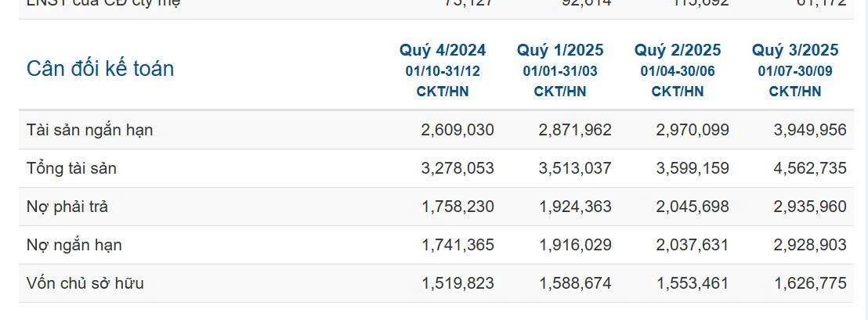Click liabilities value 2,045,698
The height and width of the screenshot is (320, 868).
(x=693, y=207)
